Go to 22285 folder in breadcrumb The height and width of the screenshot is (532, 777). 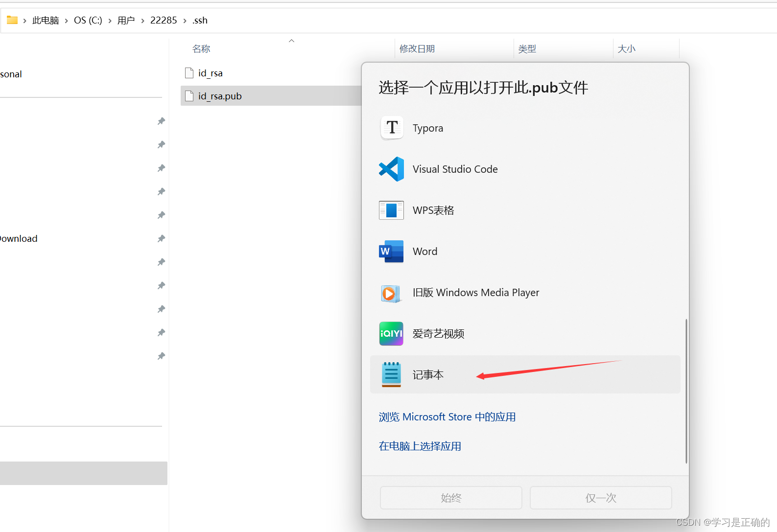pos(164,20)
